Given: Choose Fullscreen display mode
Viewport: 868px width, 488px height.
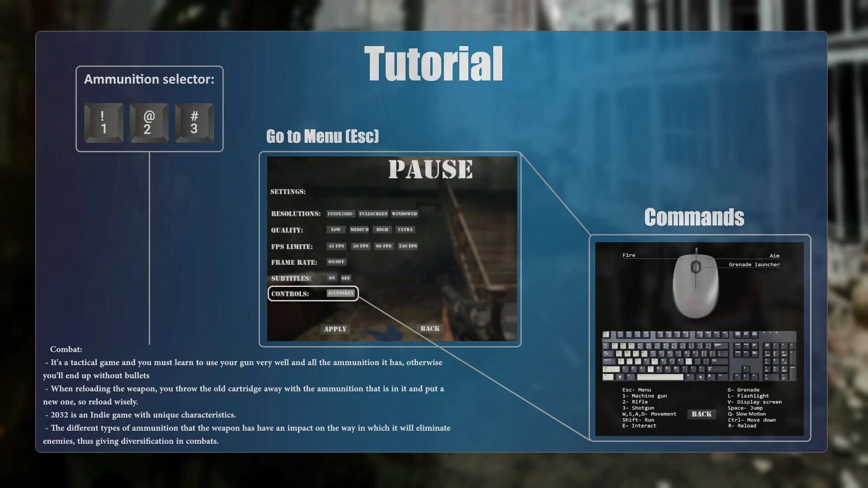Looking at the screenshot, I should pyautogui.click(x=373, y=213).
